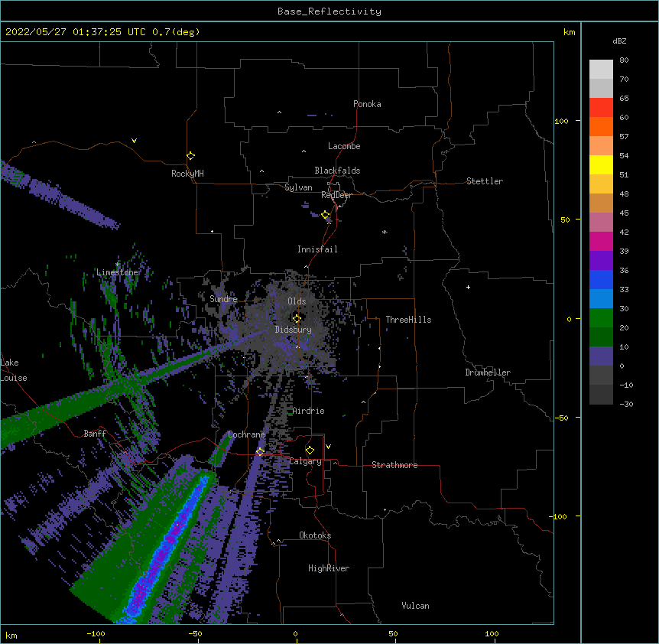Click the white plus marker north of Drumheller
Image resolution: width=659 pixels, height=644 pixels.
pyautogui.click(x=468, y=287)
